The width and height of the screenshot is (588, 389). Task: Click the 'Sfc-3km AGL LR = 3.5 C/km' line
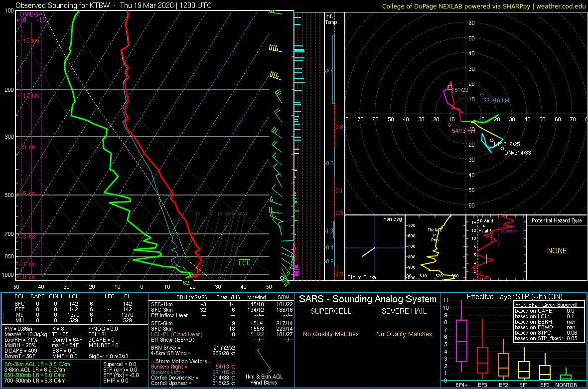[37, 364]
